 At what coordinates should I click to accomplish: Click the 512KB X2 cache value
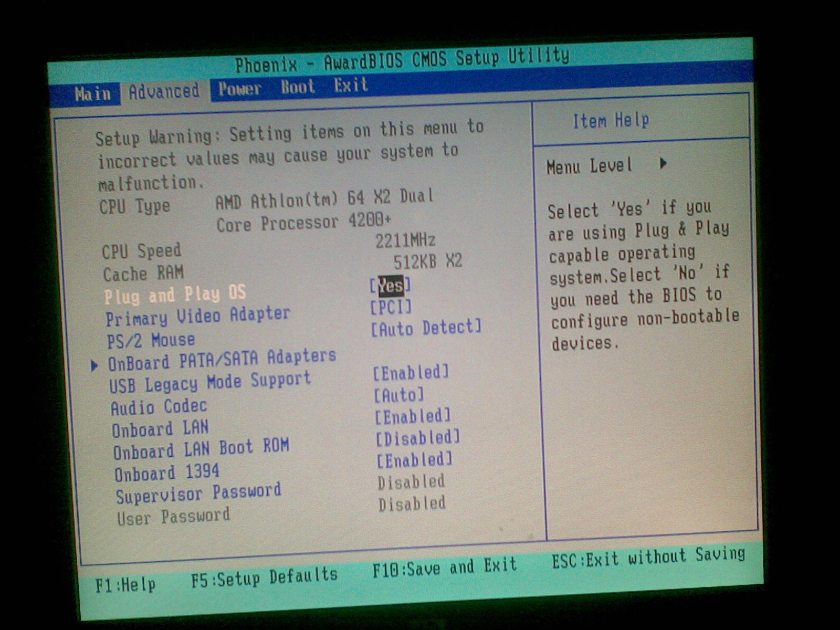click(x=427, y=261)
